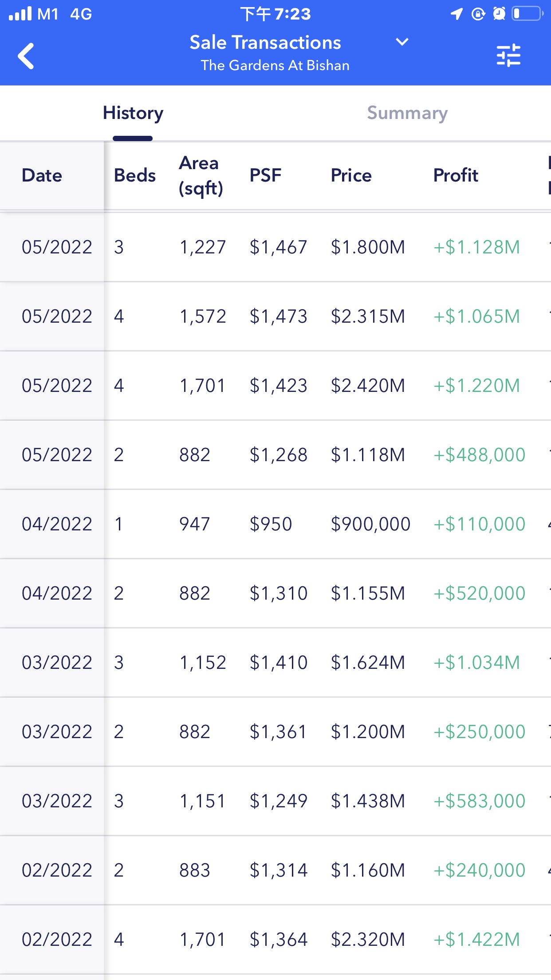This screenshot has width=551, height=980.
Task: Tap the Price column header
Action: [351, 176]
